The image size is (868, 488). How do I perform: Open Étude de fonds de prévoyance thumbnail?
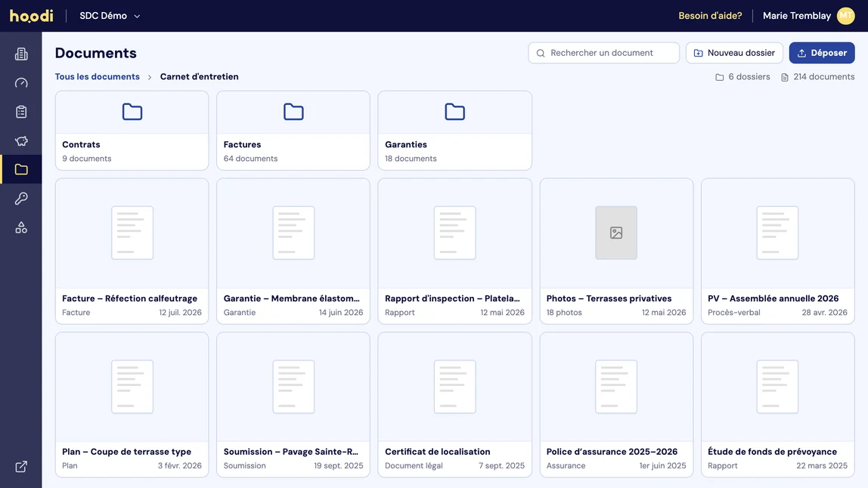pos(777,387)
